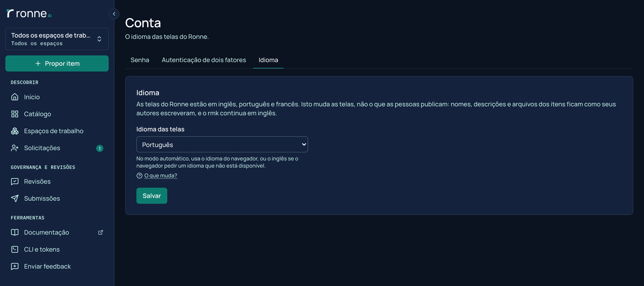This screenshot has width=644, height=286.
Task: Select the Idioma tab
Action: [268, 60]
